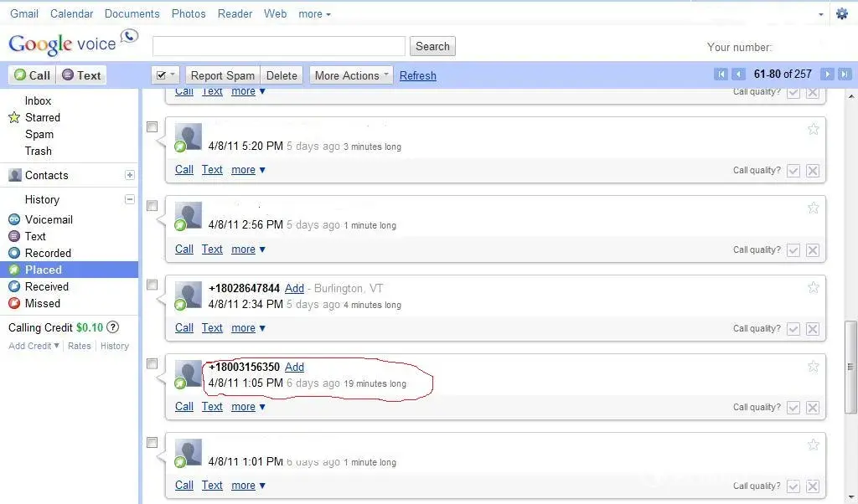Go to the first page of results
Viewport: 858px width, 504px height.
(x=721, y=75)
